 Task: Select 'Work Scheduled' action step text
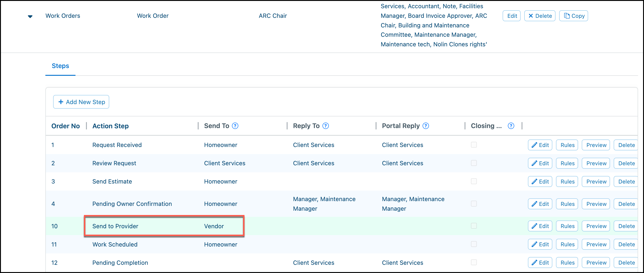(x=115, y=244)
